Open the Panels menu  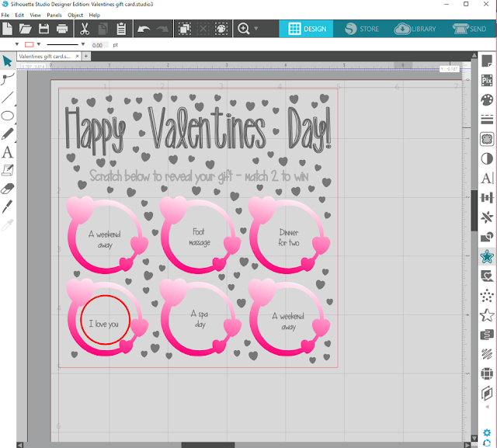(54, 15)
